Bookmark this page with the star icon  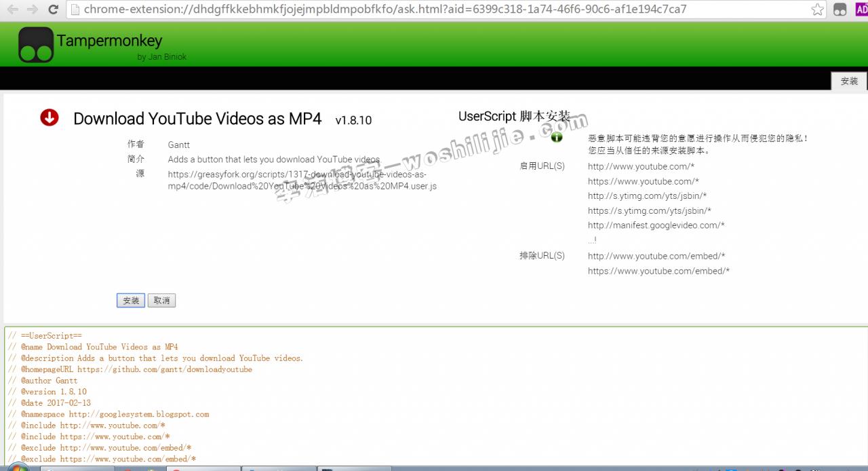[818, 10]
